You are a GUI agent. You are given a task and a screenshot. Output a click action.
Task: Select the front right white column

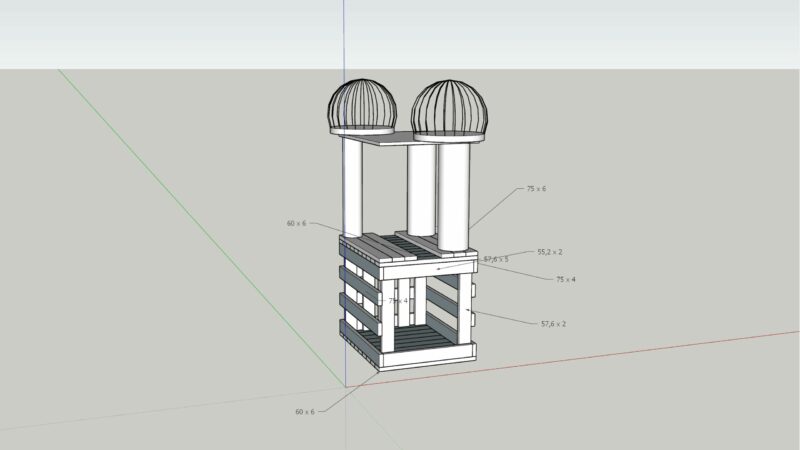tap(454, 197)
